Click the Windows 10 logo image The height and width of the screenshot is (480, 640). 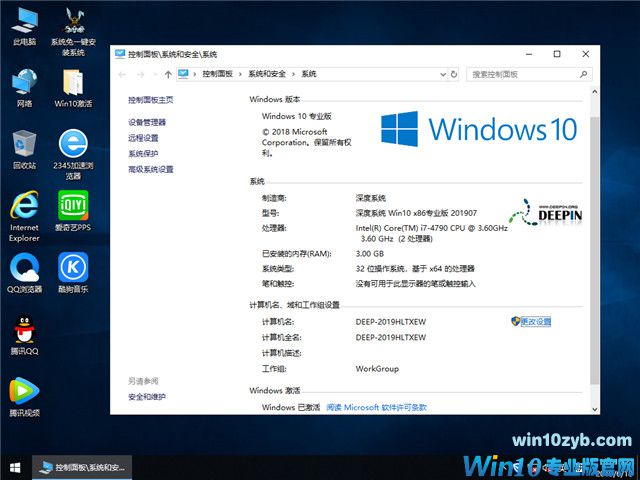tap(479, 129)
